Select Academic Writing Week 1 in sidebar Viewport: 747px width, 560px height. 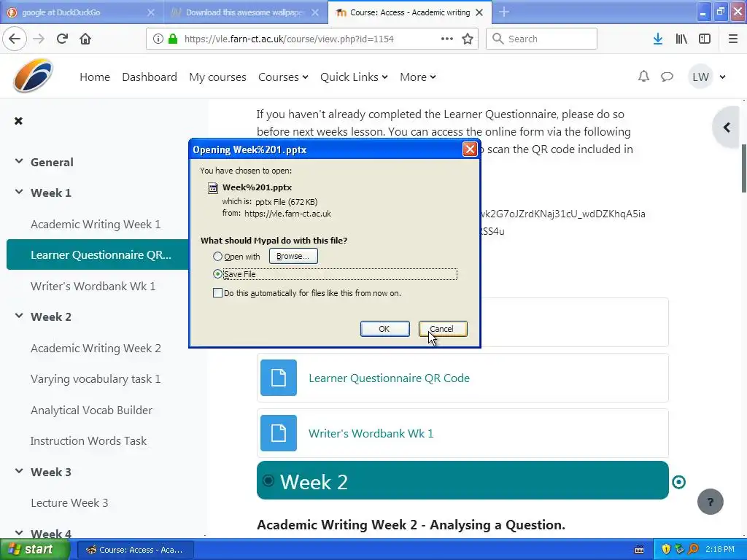pyautogui.click(x=96, y=225)
